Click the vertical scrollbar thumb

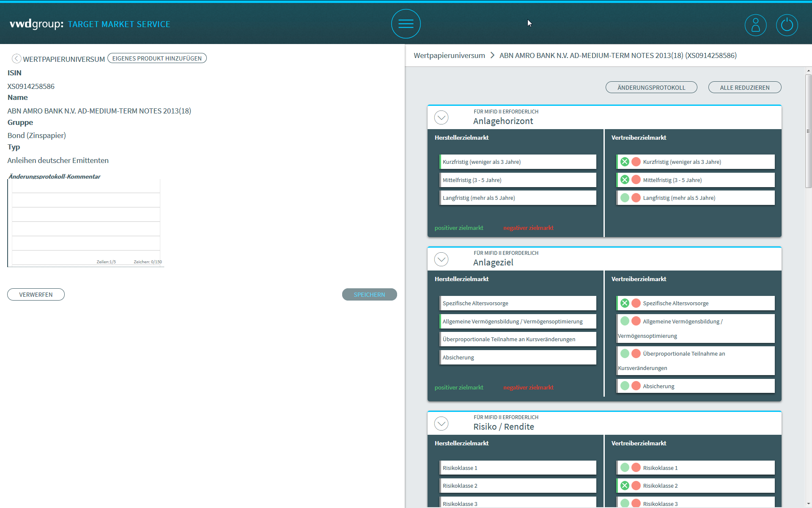coord(808,131)
